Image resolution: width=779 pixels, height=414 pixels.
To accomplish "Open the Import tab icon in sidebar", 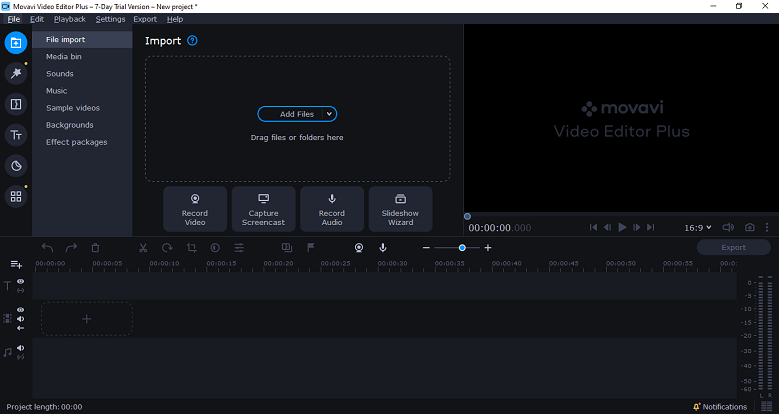I will coord(16,43).
